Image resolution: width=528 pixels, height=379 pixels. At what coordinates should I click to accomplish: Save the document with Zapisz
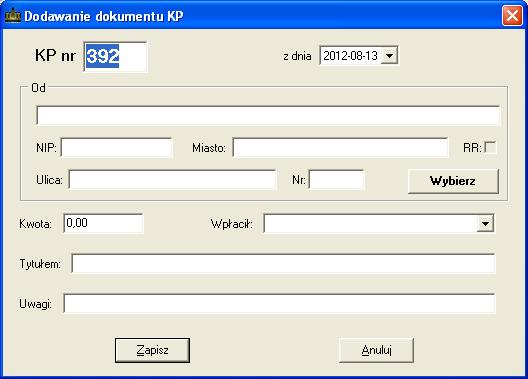click(x=153, y=350)
